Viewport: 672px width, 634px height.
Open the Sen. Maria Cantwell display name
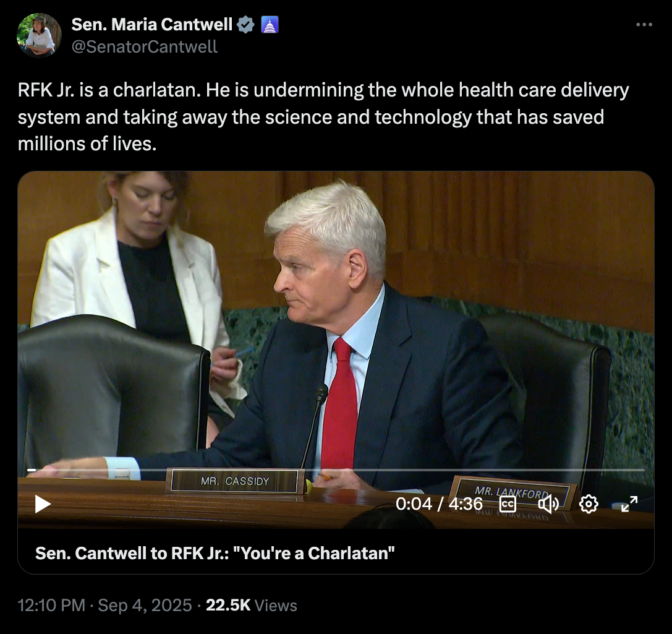(x=151, y=25)
